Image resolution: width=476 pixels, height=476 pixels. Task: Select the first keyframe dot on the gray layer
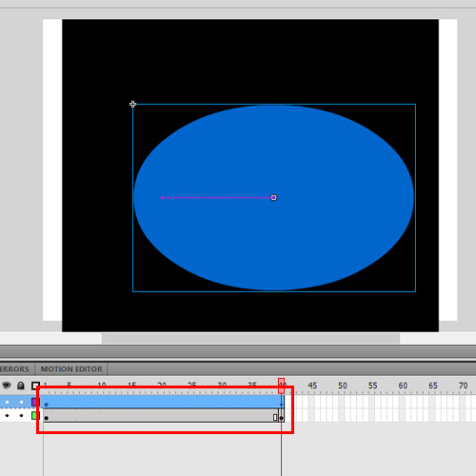click(x=47, y=418)
